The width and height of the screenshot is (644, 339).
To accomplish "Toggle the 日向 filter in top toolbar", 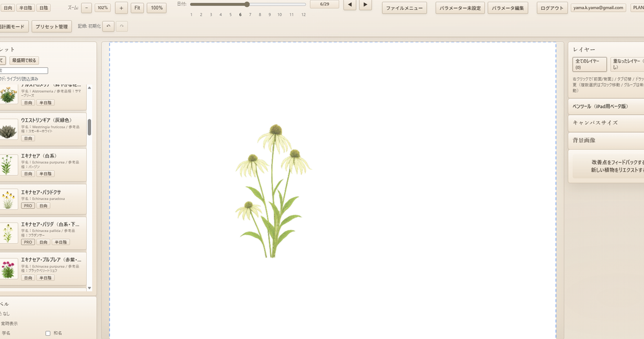I will click(x=7, y=8).
